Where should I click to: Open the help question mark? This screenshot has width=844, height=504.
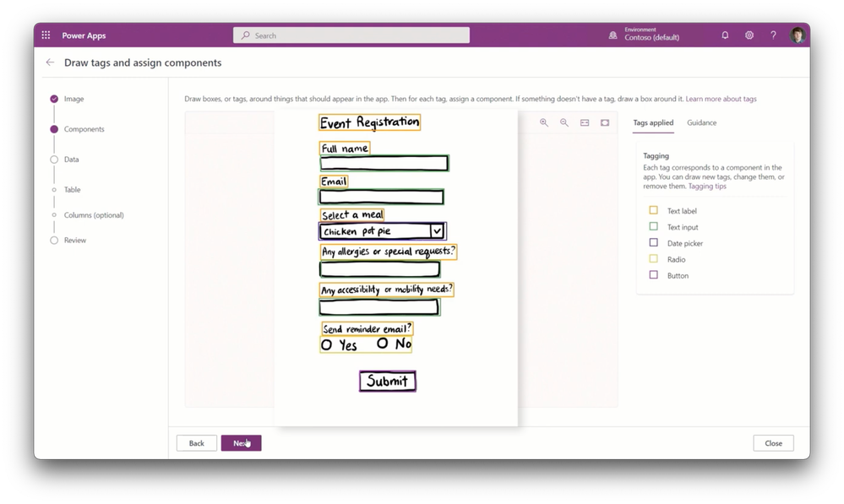tap(773, 35)
